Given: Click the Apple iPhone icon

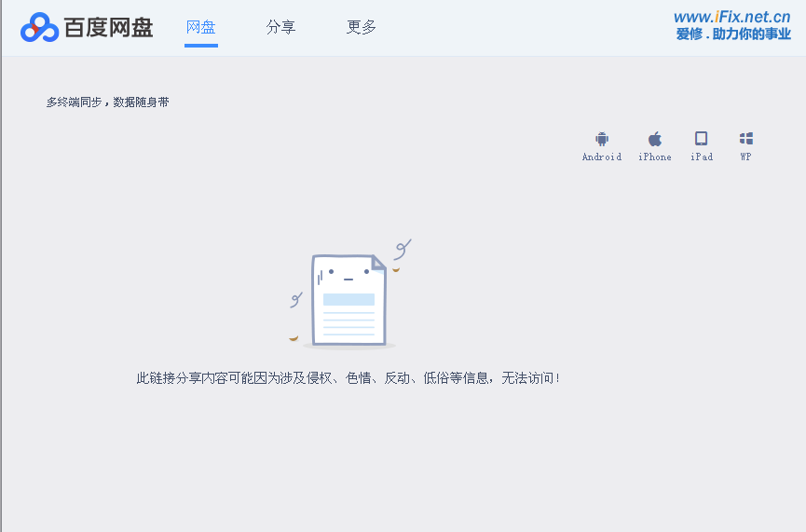Looking at the screenshot, I should [x=655, y=139].
